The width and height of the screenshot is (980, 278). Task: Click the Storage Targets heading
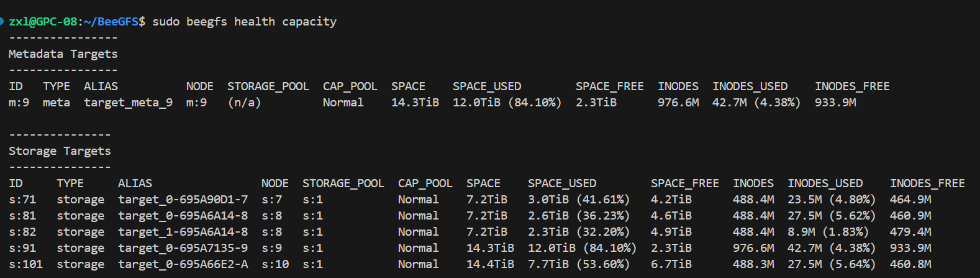click(60, 151)
